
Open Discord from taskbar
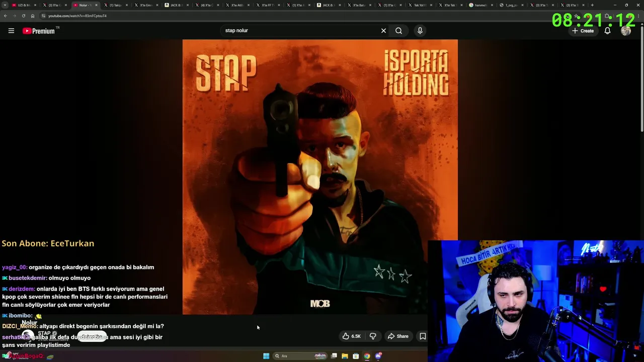[x=378, y=356]
